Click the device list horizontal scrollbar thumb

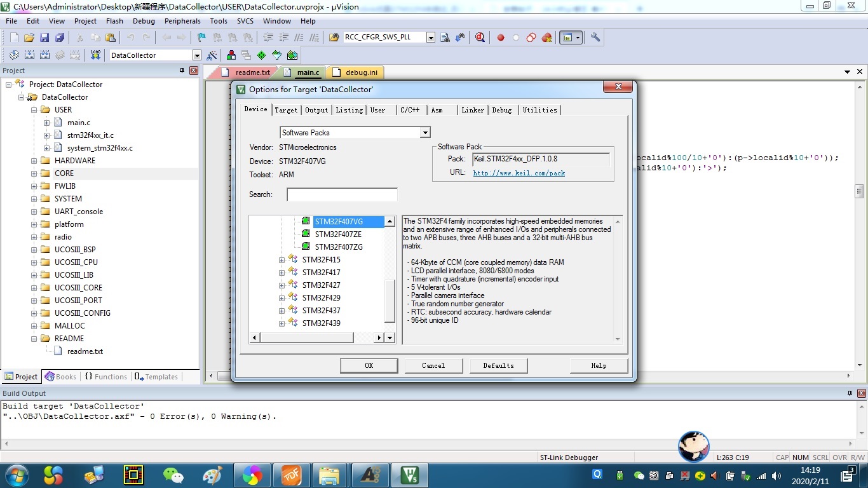[x=306, y=338]
